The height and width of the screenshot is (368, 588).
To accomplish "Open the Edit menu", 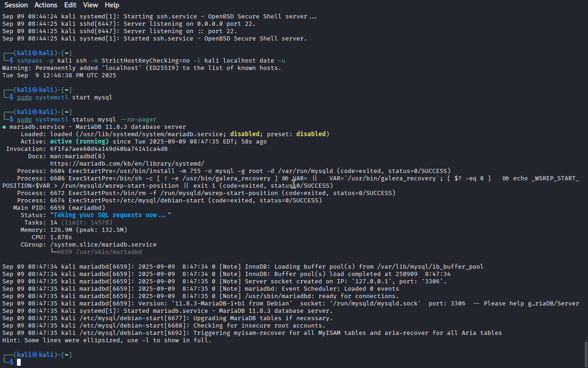I will click(x=70, y=5).
